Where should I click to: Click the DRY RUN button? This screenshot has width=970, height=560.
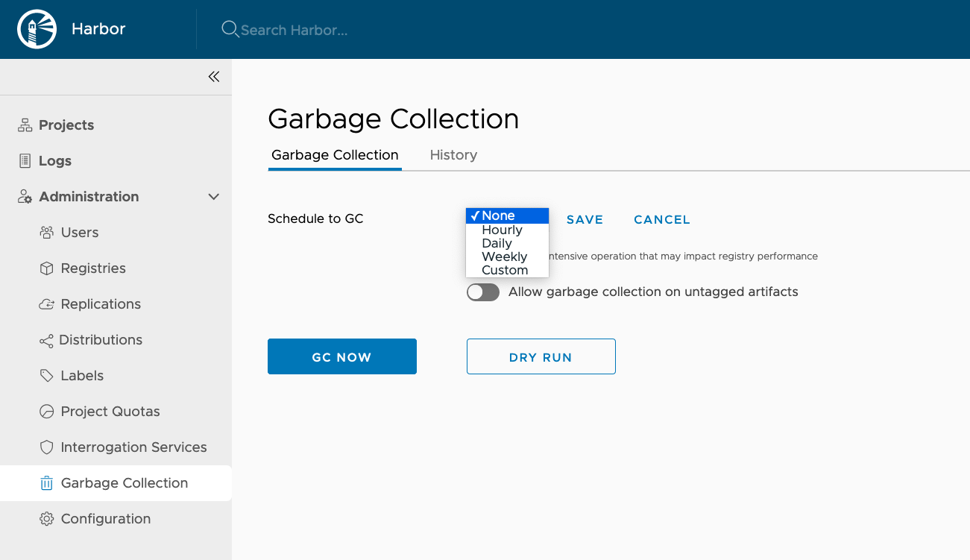(541, 356)
